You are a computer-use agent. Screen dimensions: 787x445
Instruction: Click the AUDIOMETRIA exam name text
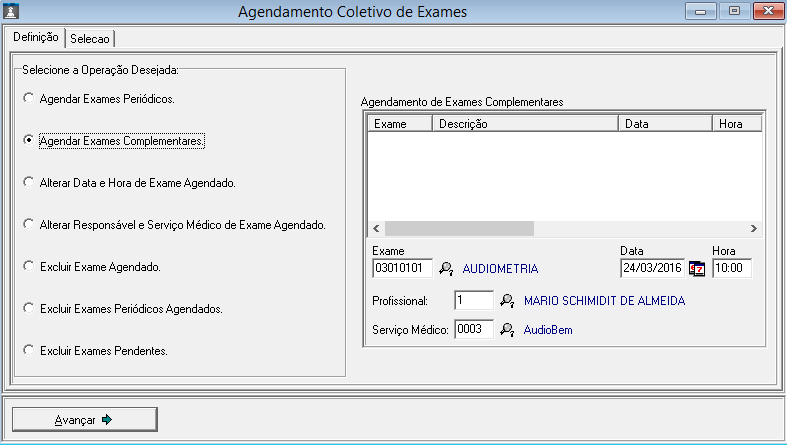point(500,269)
